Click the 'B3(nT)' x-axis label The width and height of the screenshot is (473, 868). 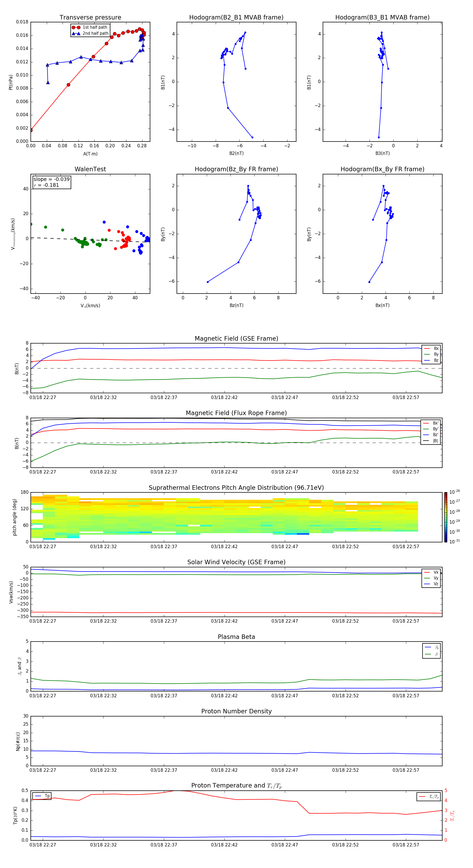tap(382, 153)
